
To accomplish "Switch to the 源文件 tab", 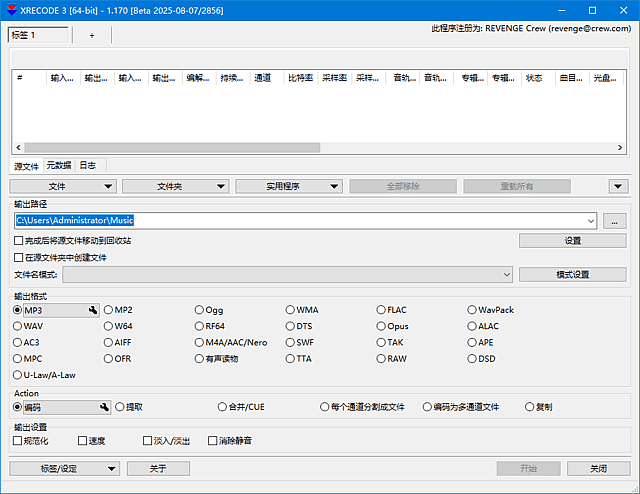I will (x=26, y=166).
